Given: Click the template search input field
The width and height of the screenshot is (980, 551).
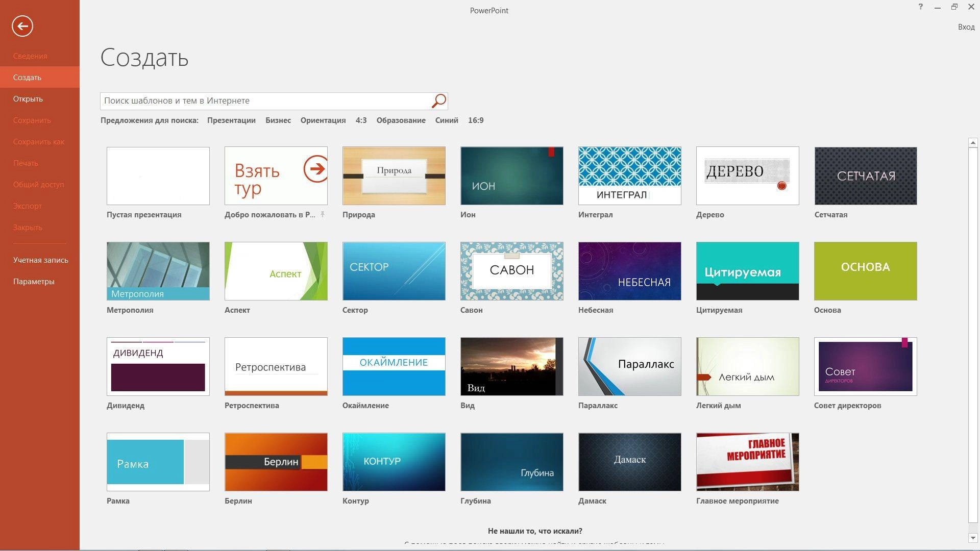Looking at the screenshot, I should 265,101.
